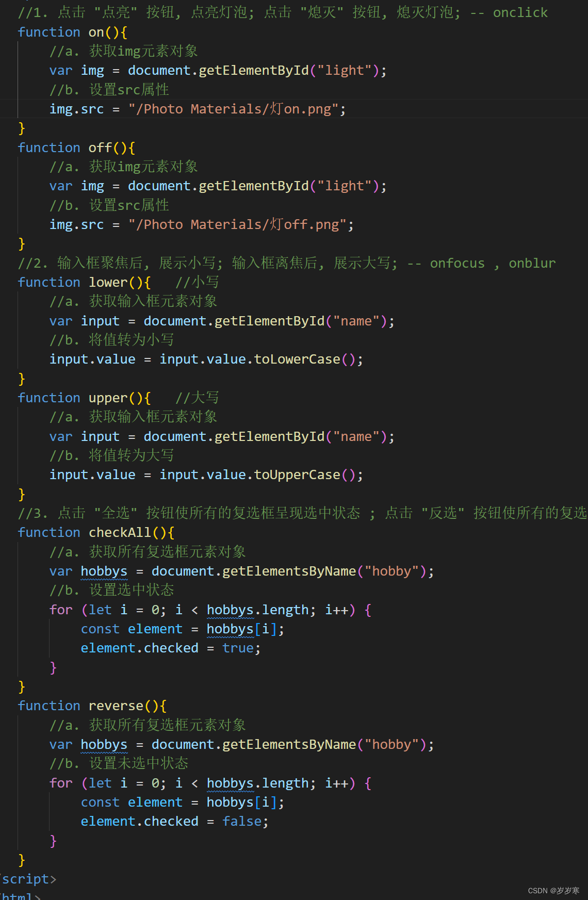Click the "off" function name
The height and width of the screenshot is (900, 588).
click(101, 148)
